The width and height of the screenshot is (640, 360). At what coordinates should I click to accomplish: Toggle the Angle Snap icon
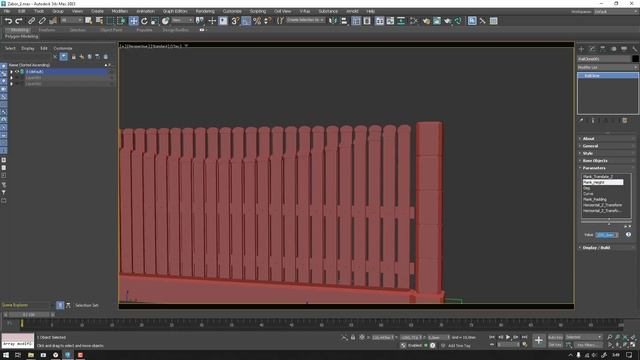click(246, 21)
